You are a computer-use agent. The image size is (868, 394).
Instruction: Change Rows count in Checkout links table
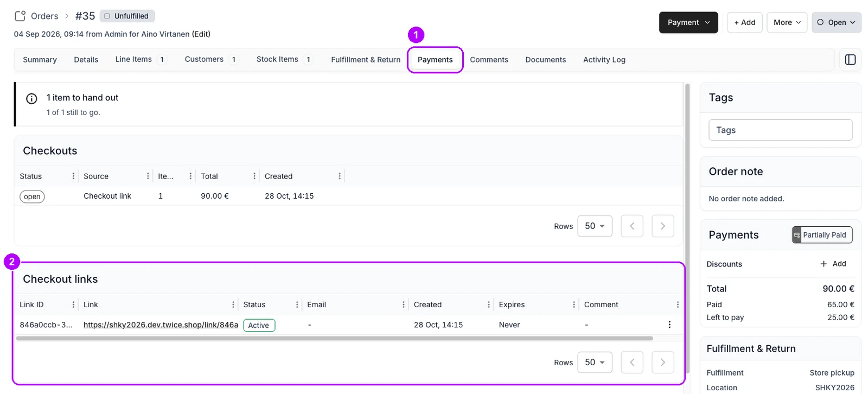(x=595, y=363)
